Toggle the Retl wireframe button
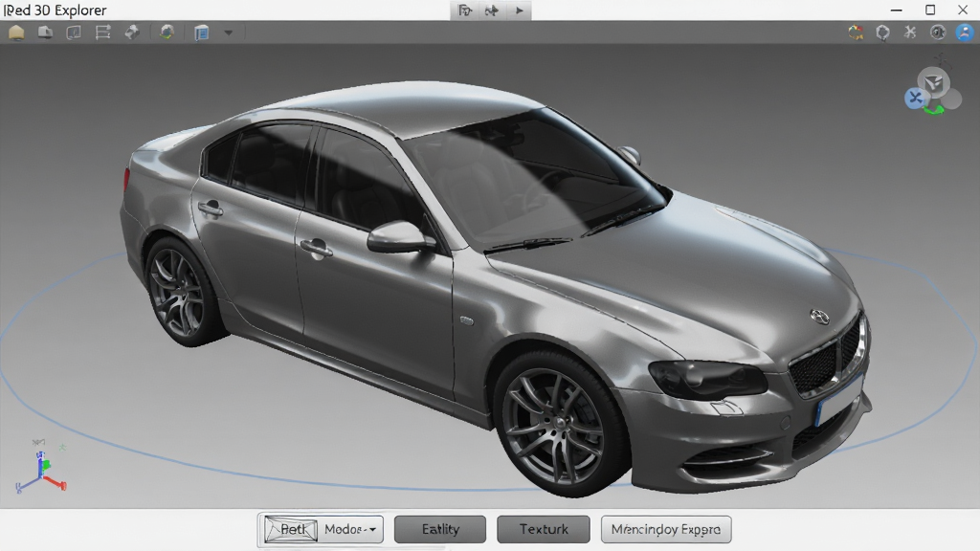Screen dimensions: 980x551 (x=291, y=530)
